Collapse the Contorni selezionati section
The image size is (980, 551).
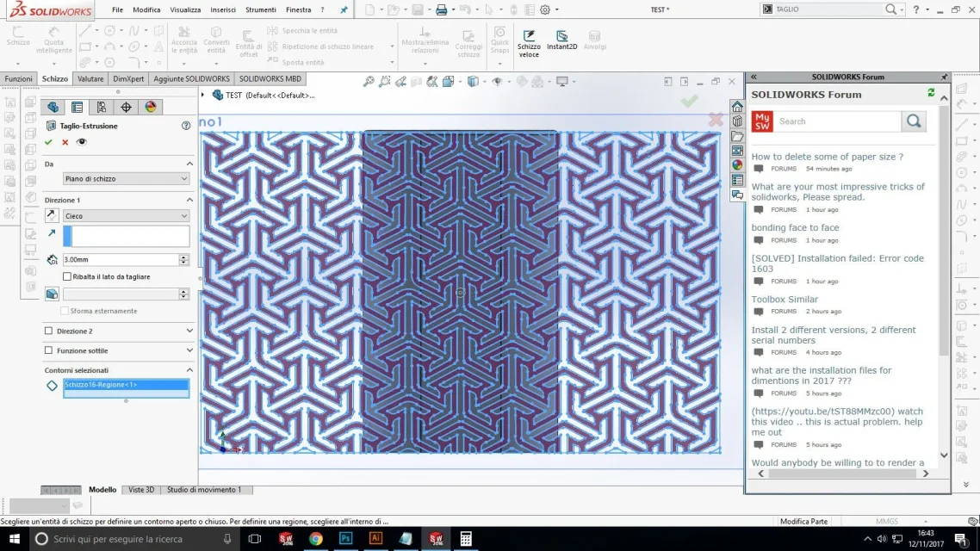coord(189,370)
